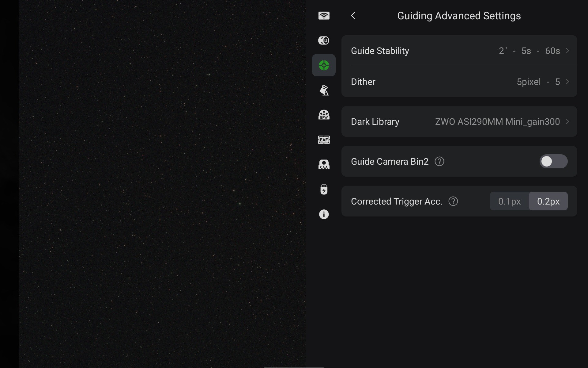
Task: Click the Guide Camera Bin2 label
Action: click(390, 162)
